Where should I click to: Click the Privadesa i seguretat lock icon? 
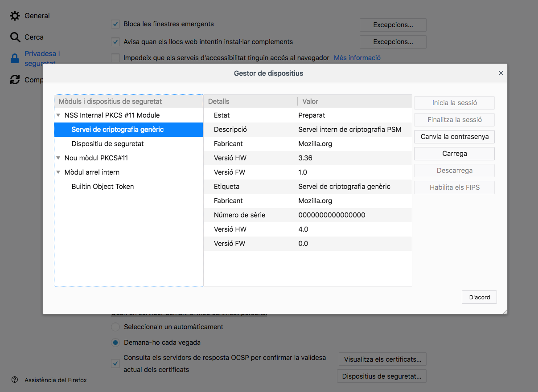pyautogui.click(x=15, y=58)
